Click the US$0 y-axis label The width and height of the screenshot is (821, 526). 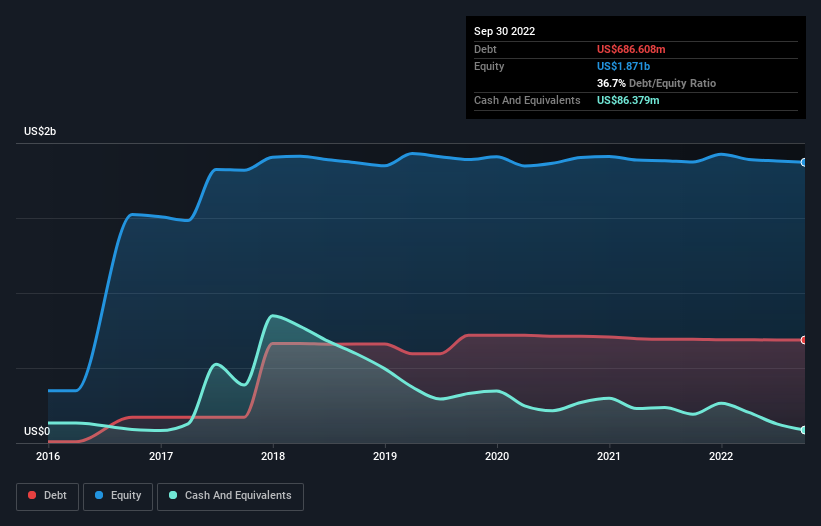(x=37, y=431)
